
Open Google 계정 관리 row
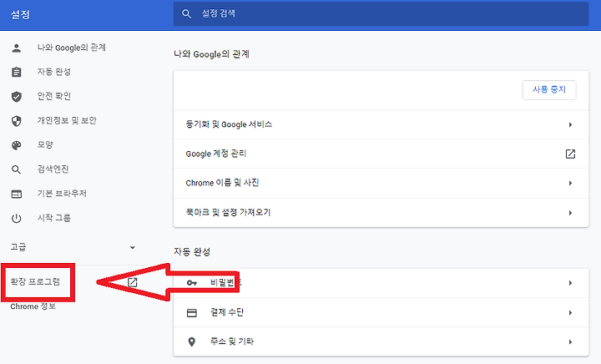click(x=381, y=154)
